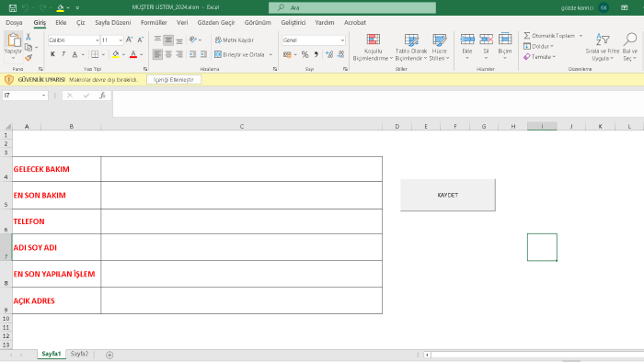Click Birleştir ve Ortala merge button
Image resolution: width=644 pixels, height=362 pixels.
(239, 54)
